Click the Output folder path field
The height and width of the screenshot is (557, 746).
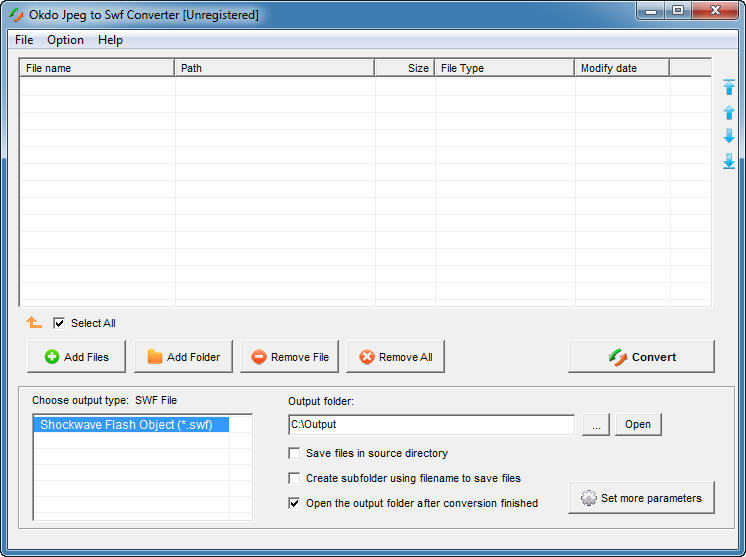tap(431, 424)
